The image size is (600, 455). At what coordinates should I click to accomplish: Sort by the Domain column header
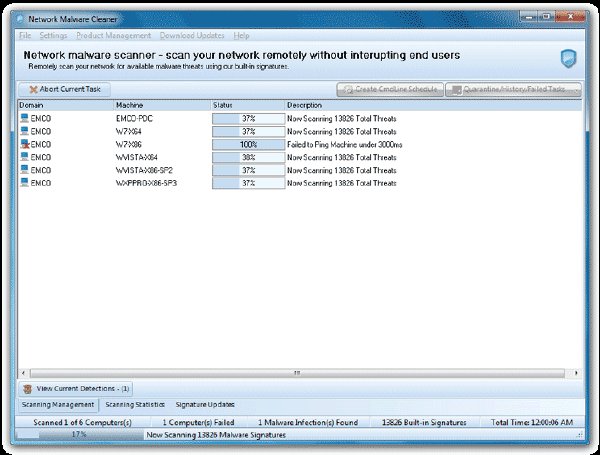66,105
